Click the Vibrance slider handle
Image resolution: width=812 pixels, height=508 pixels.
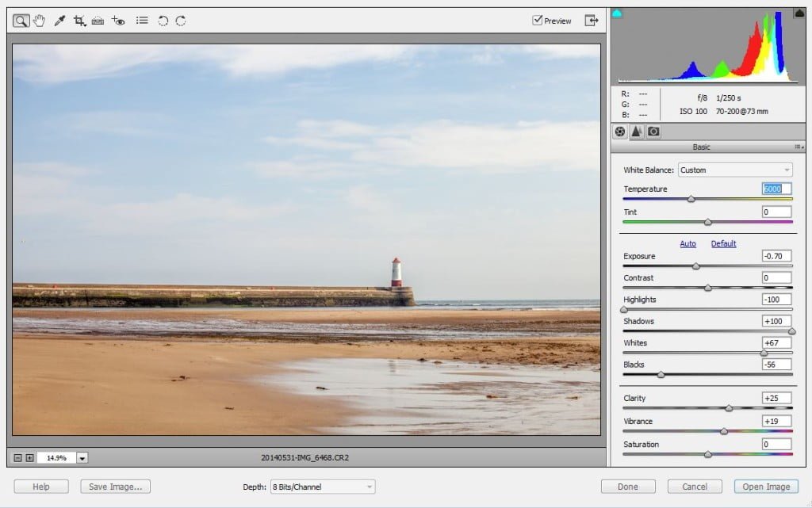[x=724, y=431]
